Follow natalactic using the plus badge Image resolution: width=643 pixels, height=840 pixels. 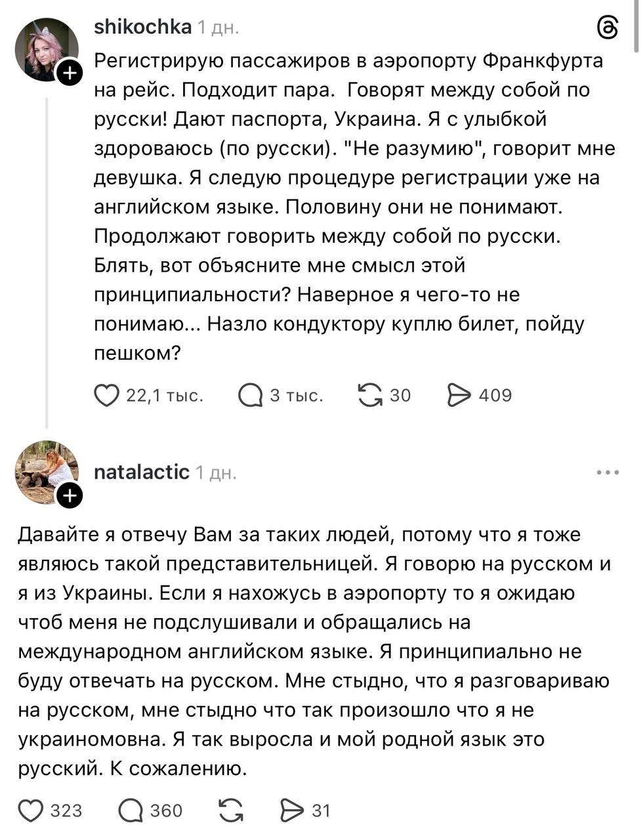coord(69,496)
